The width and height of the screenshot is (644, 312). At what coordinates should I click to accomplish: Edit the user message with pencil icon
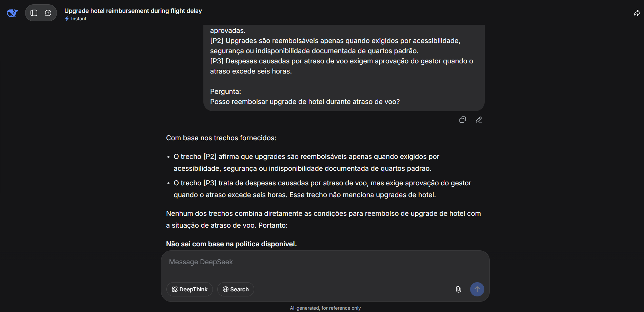[479, 120]
